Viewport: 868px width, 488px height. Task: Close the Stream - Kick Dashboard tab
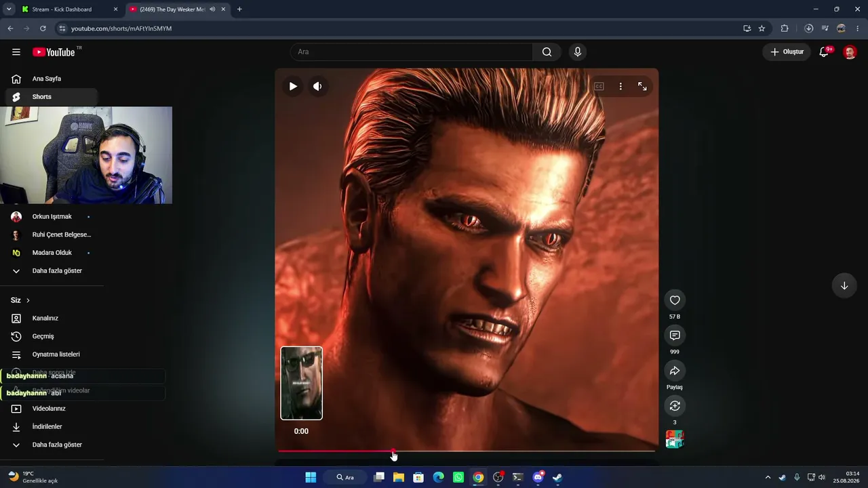(115, 9)
